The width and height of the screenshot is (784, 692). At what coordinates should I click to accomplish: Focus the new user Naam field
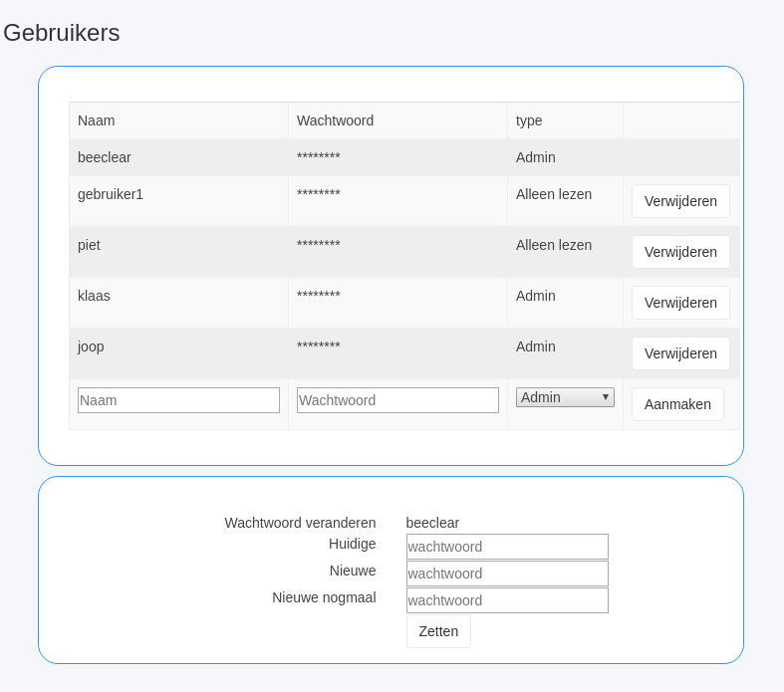(178, 400)
